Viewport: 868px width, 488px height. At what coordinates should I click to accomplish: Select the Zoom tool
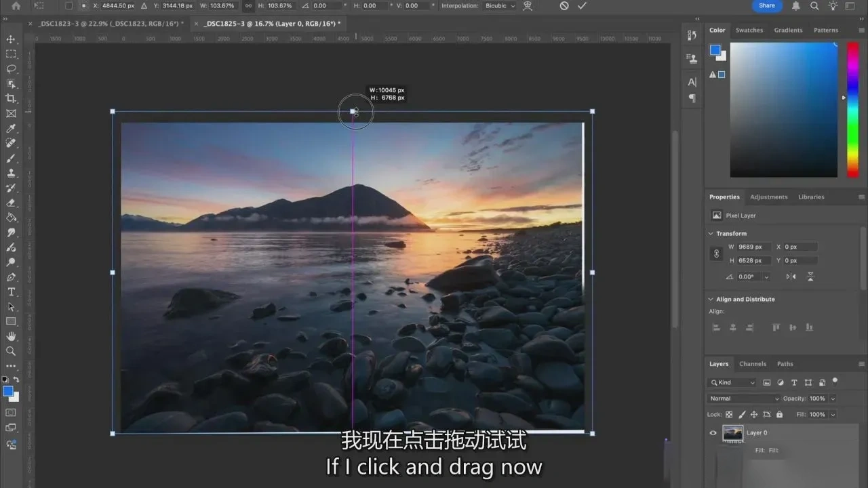[x=11, y=351]
